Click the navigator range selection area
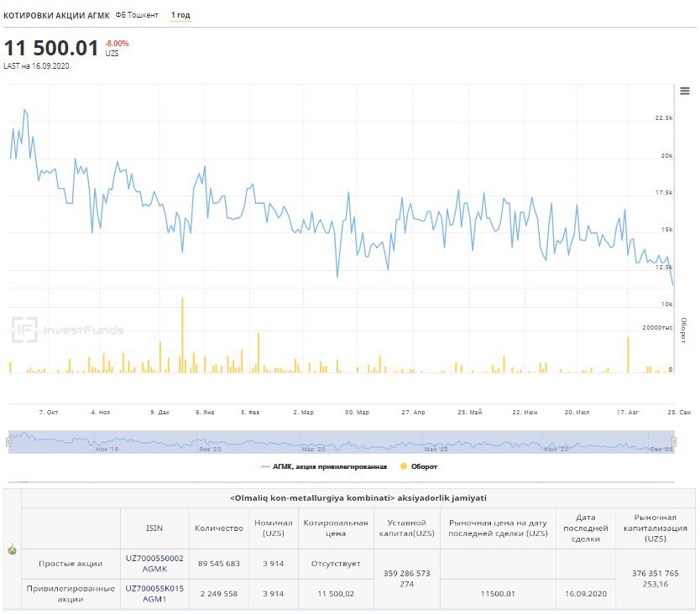 pyautogui.click(x=341, y=442)
